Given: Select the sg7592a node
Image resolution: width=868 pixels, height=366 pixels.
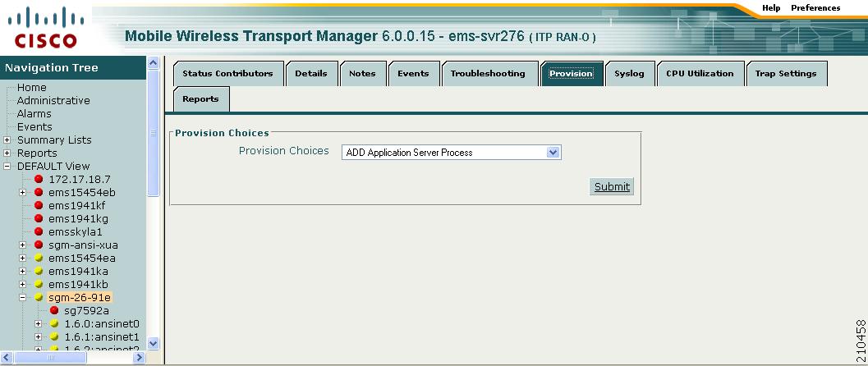Looking at the screenshot, I should point(86,311).
